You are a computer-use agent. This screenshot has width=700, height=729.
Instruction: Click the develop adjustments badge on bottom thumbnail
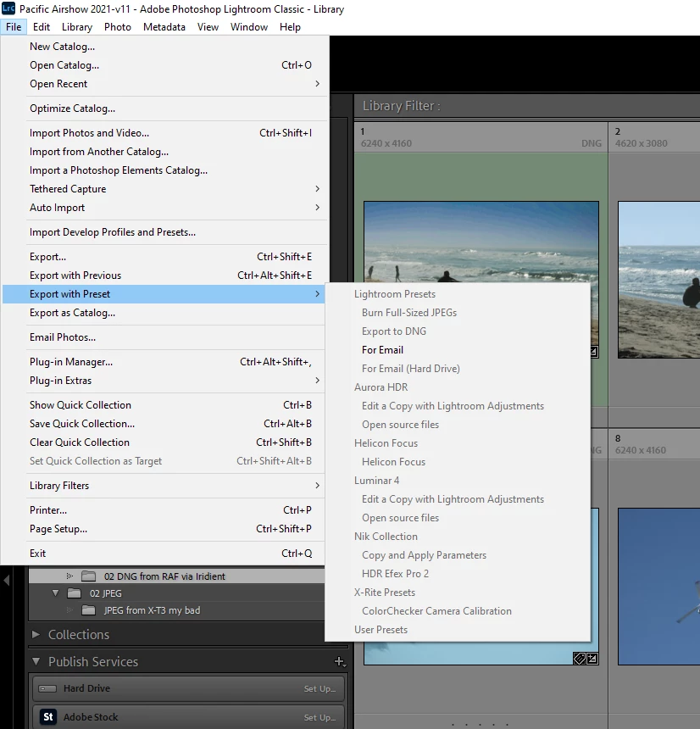(x=592, y=659)
